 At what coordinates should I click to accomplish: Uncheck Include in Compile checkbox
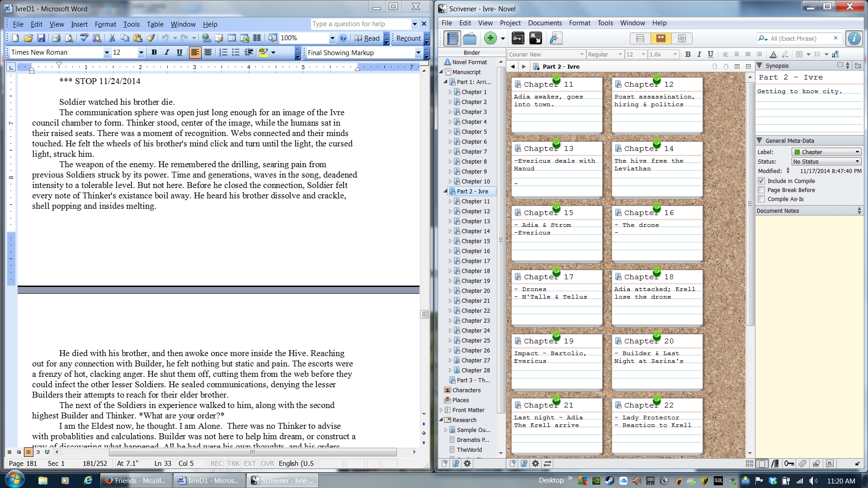tap(761, 181)
